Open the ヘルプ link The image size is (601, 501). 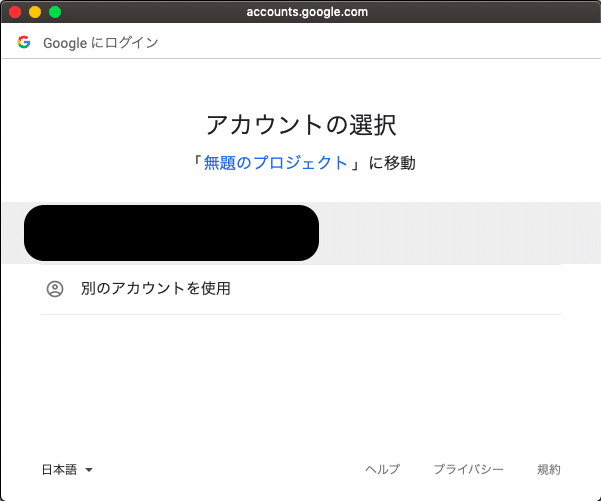(382, 469)
